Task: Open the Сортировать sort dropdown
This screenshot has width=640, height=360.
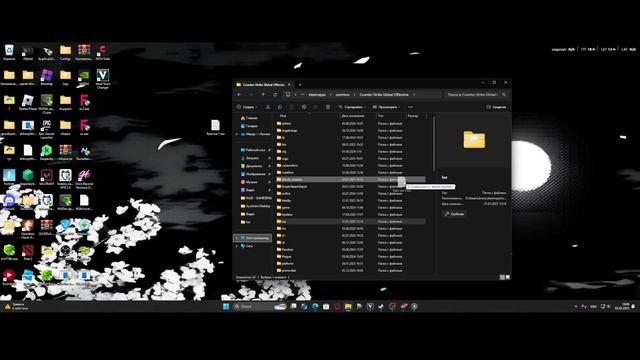Action: [x=351, y=107]
